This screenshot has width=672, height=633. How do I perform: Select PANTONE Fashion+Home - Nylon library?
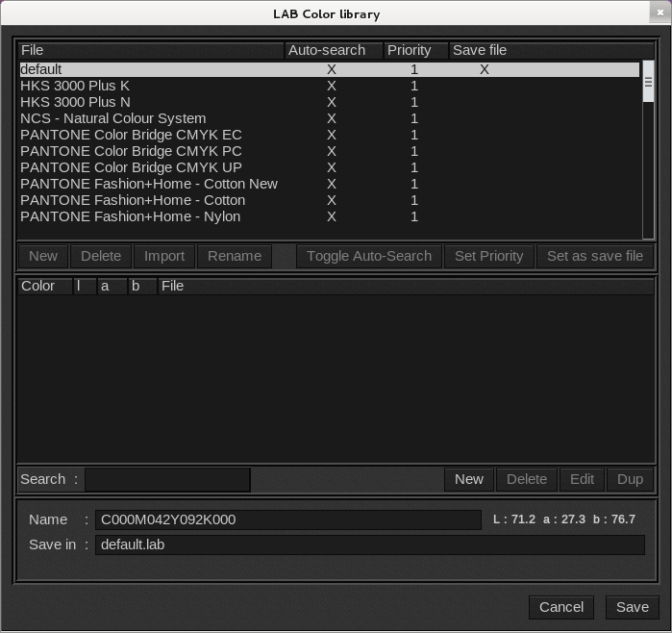(x=130, y=216)
